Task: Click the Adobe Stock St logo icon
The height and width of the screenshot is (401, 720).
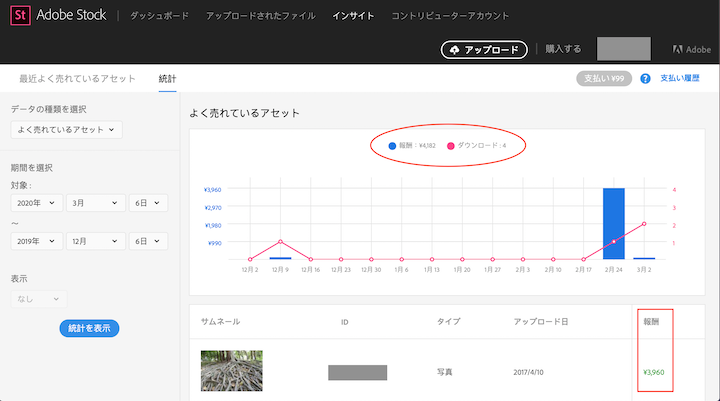Action: point(17,16)
